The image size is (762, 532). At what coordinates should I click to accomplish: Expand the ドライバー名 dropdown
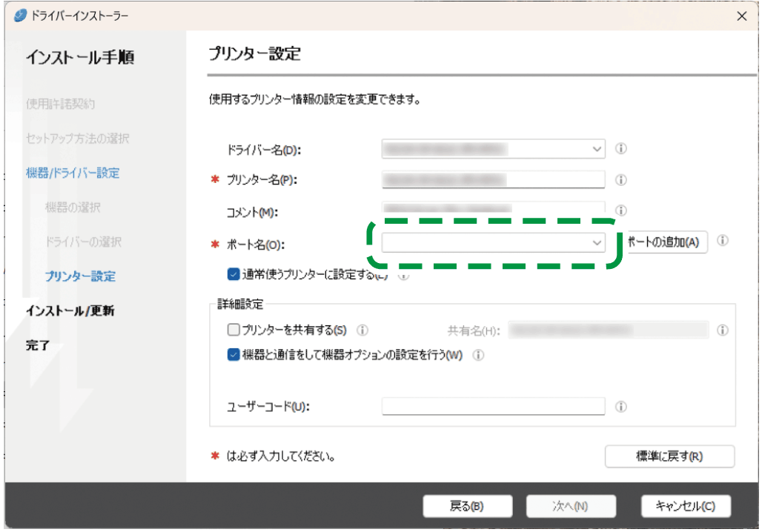click(x=597, y=149)
